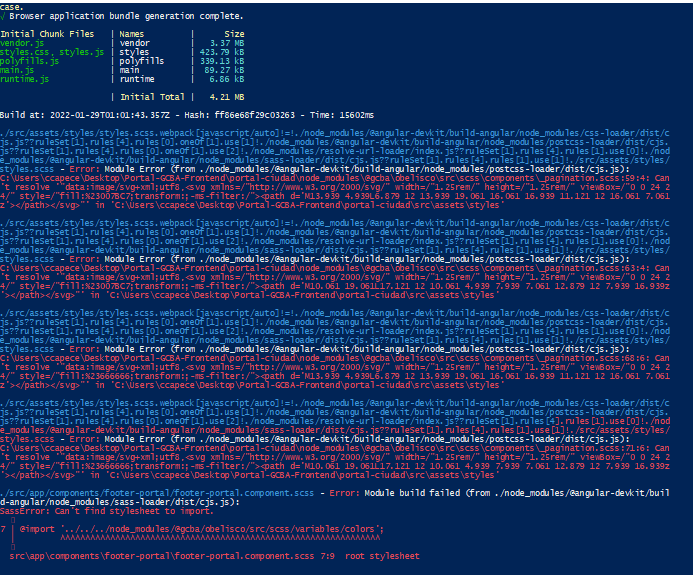Click the 'styles' name in the Names column
Screen dimensions: 693x575
pyautogui.click(x=134, y=52)
